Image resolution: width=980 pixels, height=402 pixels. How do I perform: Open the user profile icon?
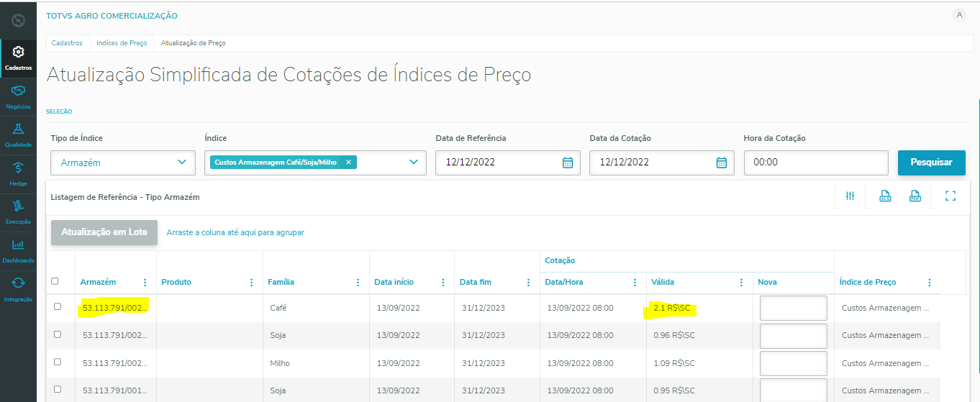point(958,15)
